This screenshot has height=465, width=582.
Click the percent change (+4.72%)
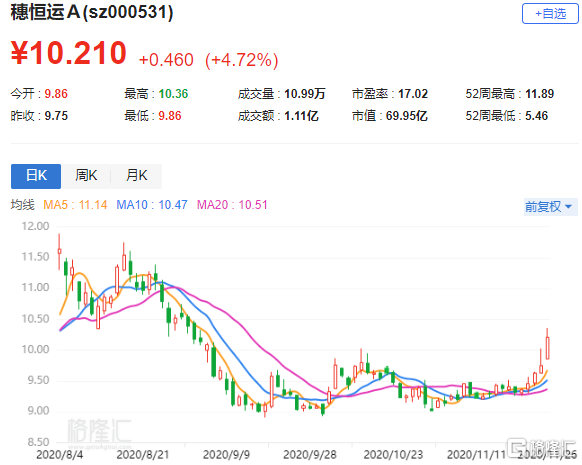242,60
